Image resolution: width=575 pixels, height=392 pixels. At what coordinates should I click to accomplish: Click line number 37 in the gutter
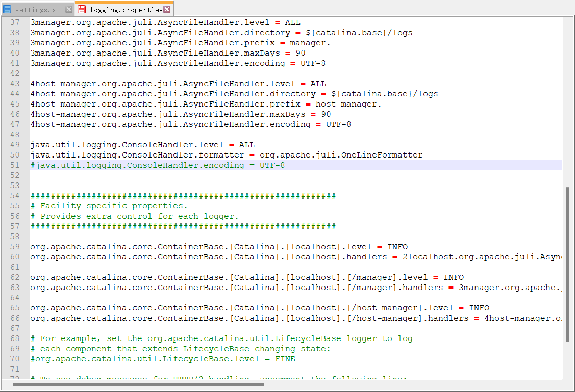tap(15, 22)
